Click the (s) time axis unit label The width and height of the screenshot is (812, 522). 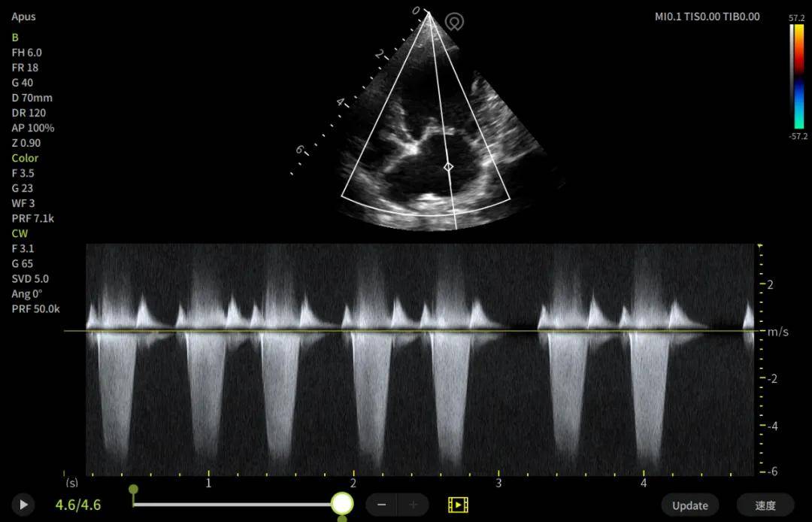72,483
